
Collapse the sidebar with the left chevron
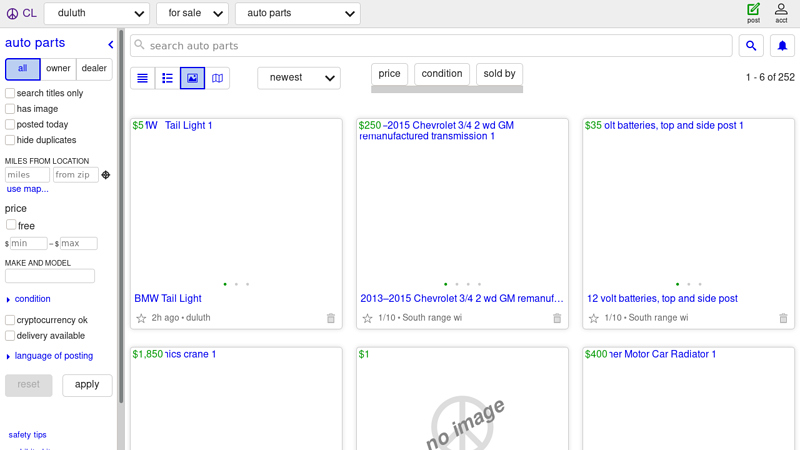tap(111, 44)
